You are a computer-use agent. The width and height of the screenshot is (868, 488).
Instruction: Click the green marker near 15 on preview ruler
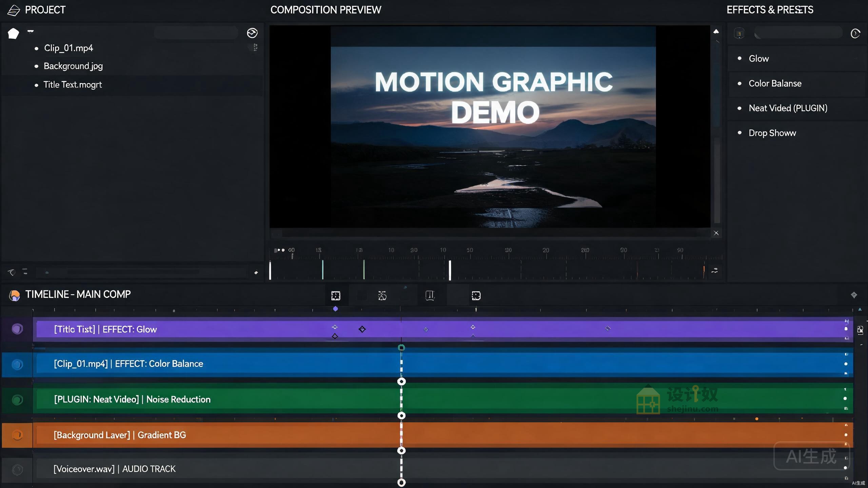(x=322, y=270)
